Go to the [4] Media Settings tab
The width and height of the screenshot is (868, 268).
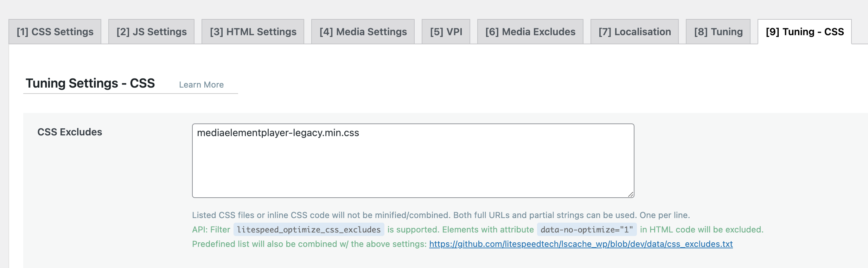click(x=363, y=32)
